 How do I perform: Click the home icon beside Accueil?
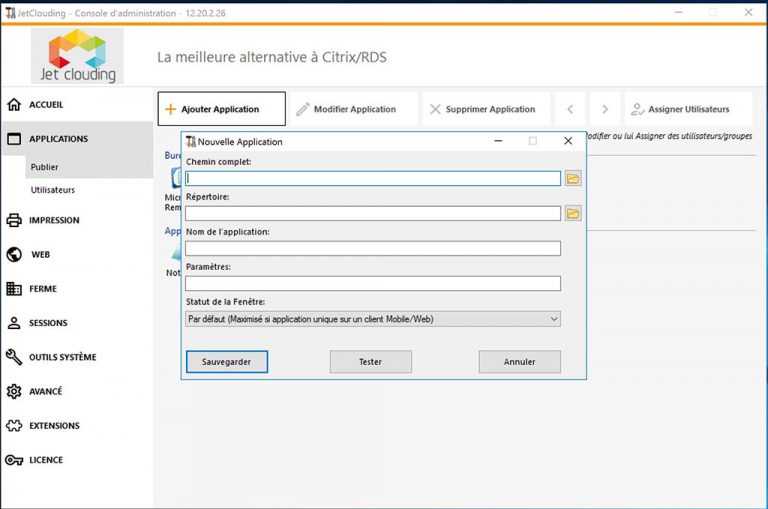14,104
